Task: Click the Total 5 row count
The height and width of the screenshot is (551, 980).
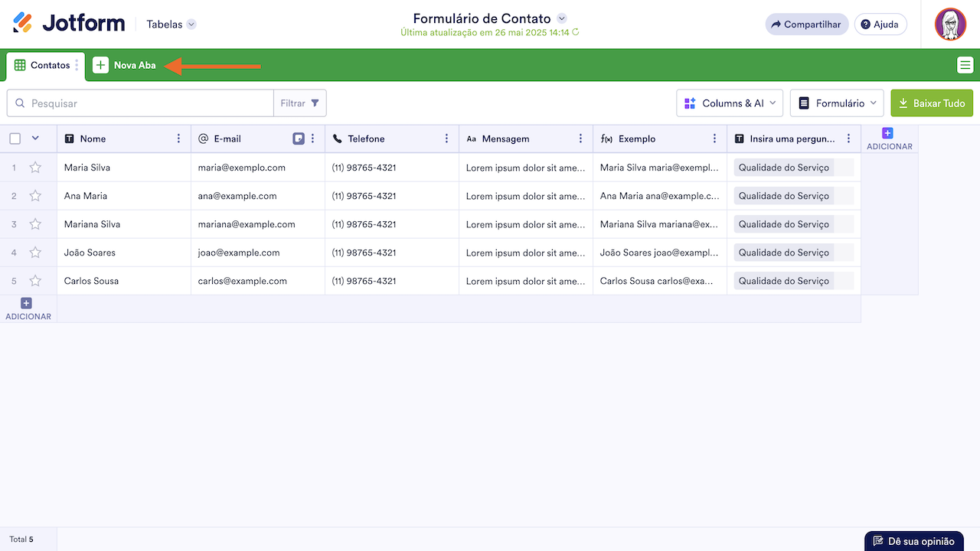Action: tap(21, 540)
